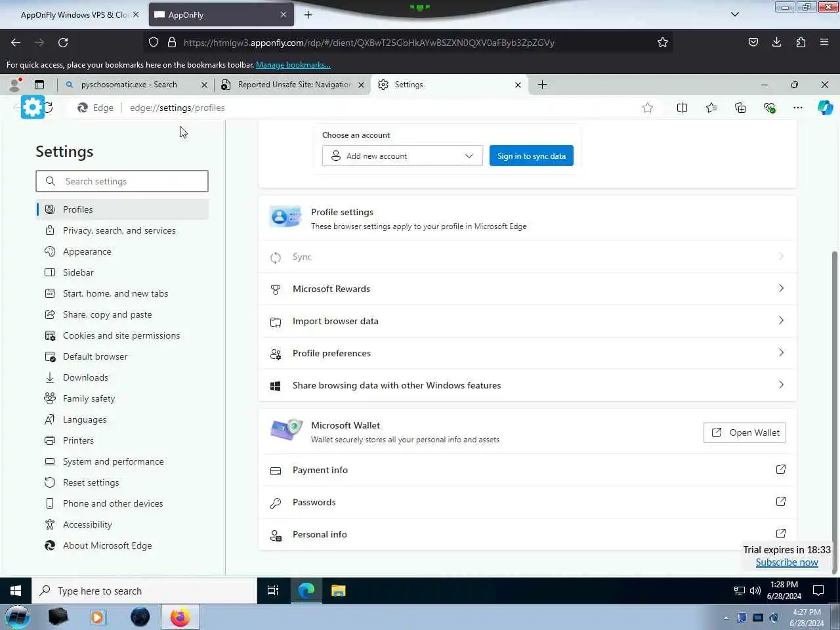The height and width of the screenshot is (630, 840).
Task: Open Edge Settings and more ellipsis
Action: tap(798, 108)
